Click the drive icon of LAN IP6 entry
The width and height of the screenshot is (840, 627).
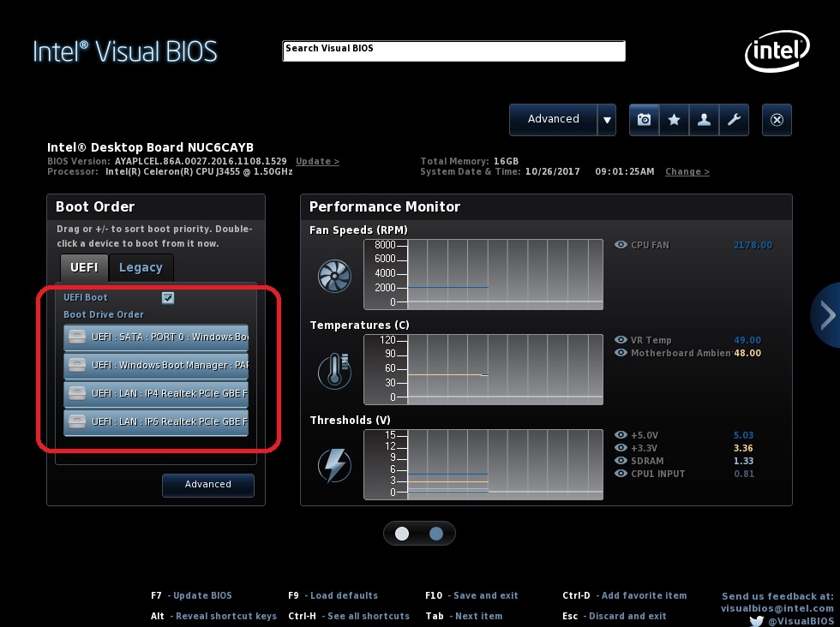tap(77, 421)
